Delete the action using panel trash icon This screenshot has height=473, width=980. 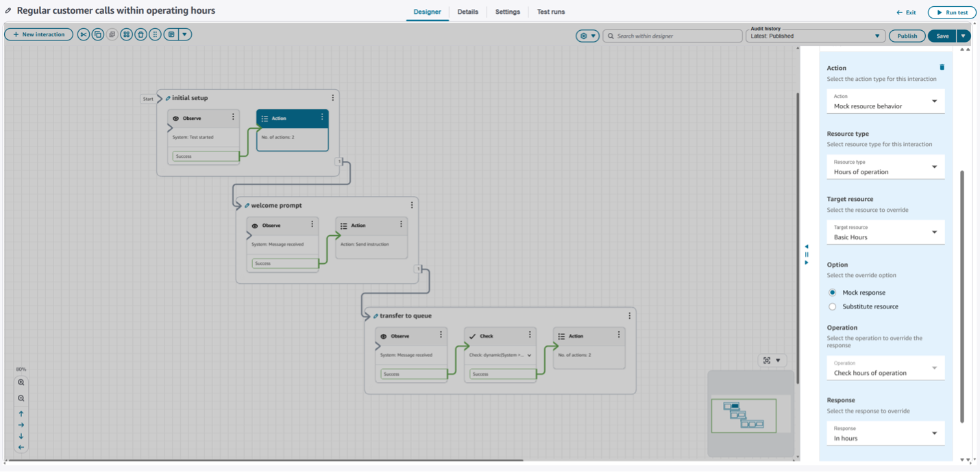click(x=942, y=67)
